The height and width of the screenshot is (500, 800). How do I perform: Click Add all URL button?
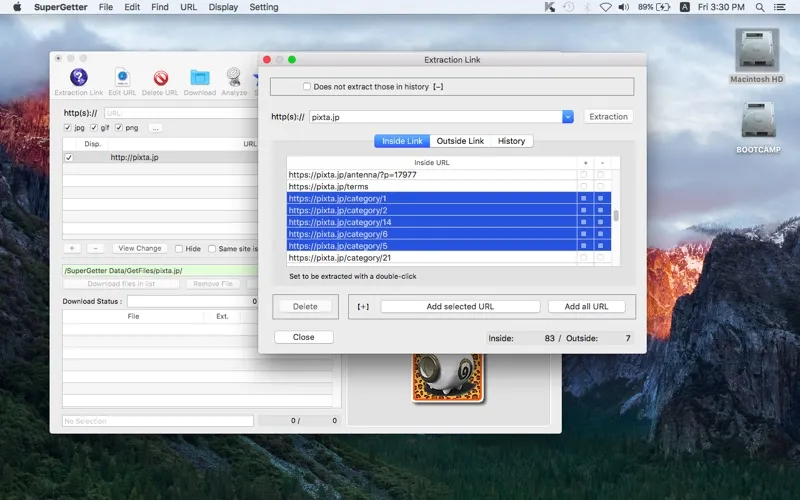click(x=586, y=307)
